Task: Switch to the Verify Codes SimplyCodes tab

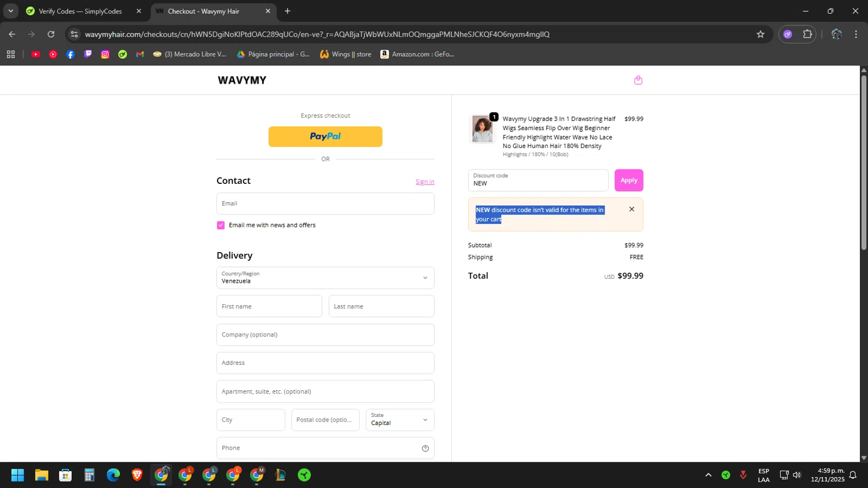Action: click(81, 11)
